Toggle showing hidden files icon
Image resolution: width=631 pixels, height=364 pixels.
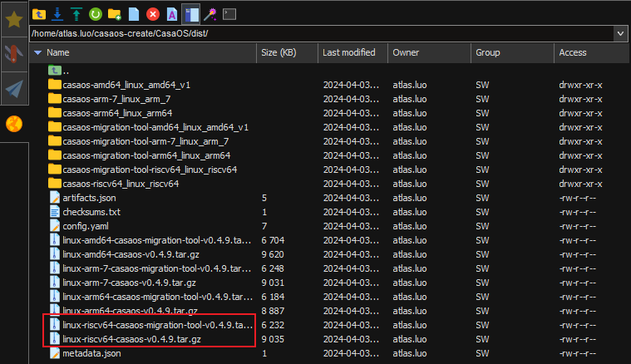[x=172, y=14]
